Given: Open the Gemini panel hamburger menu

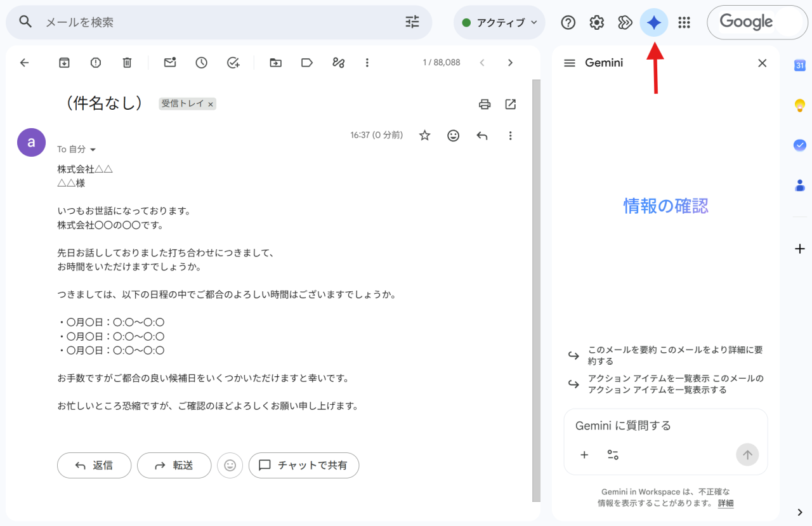Looking at the screenshot, I should (x=570, y=63).
